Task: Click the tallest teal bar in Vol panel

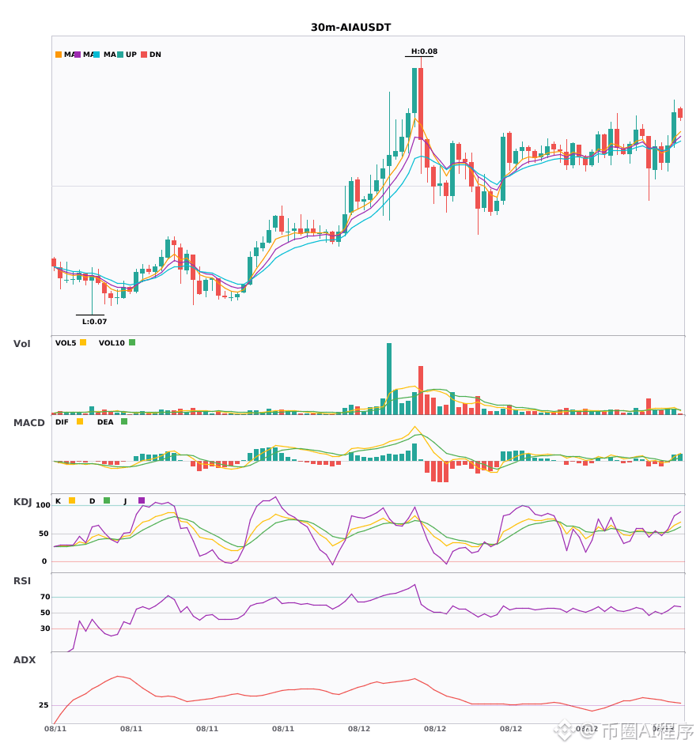Action: [x=389, y=379]
